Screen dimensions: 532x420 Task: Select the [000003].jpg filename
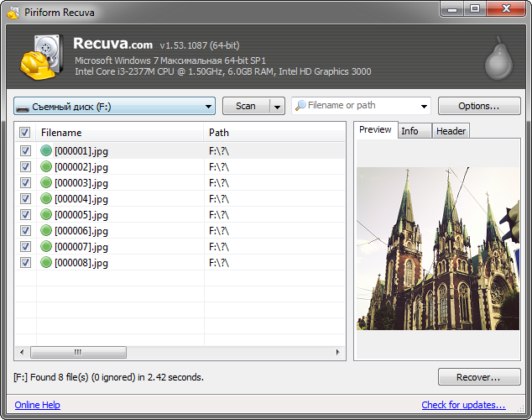point(81,183)
